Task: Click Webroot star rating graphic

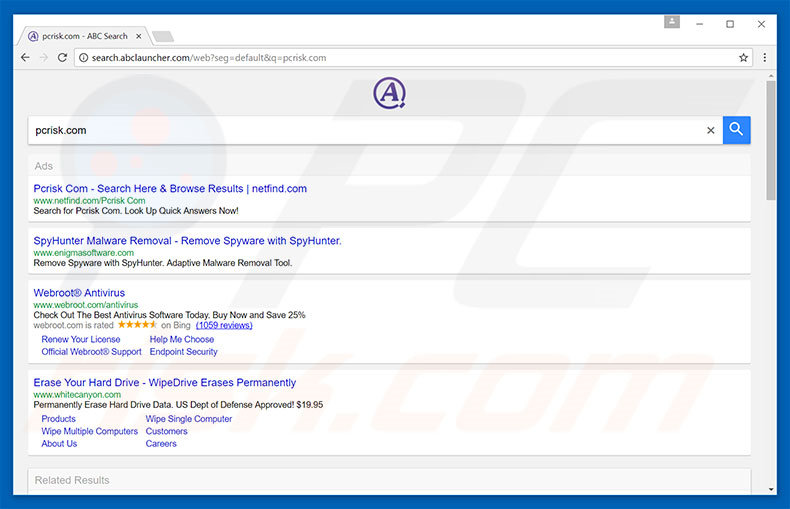Action: pos(137,325)
